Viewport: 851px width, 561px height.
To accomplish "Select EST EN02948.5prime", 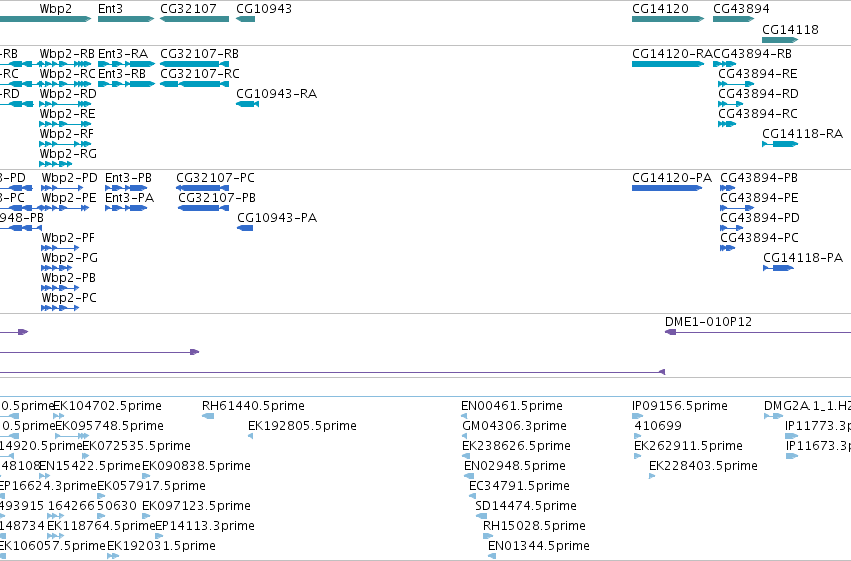I will click(469, 476).
